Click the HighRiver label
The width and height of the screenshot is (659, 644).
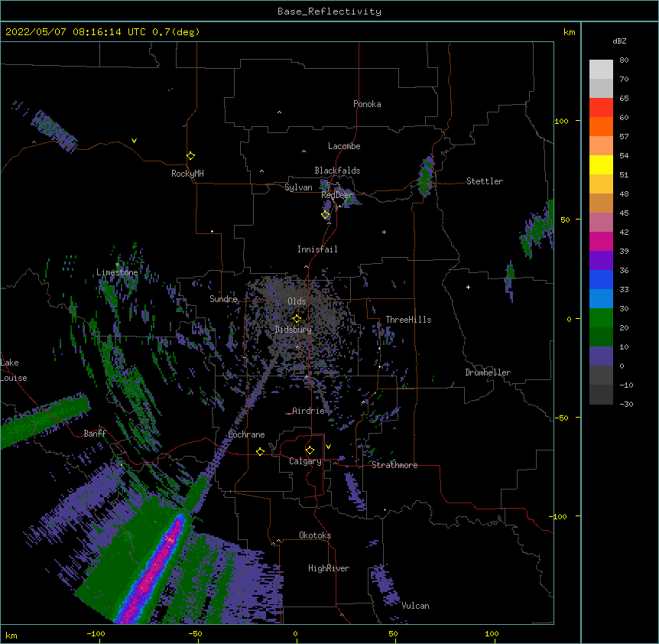(329, 568)
